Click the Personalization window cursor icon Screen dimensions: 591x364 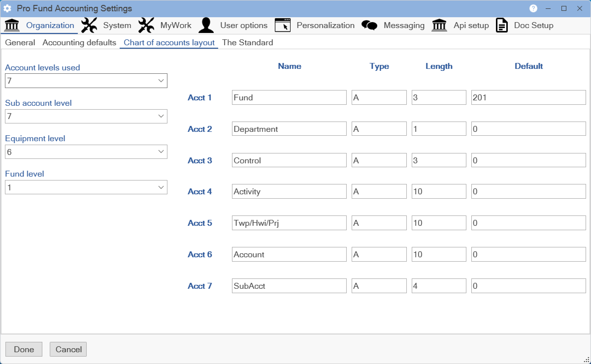coord(282,25)
